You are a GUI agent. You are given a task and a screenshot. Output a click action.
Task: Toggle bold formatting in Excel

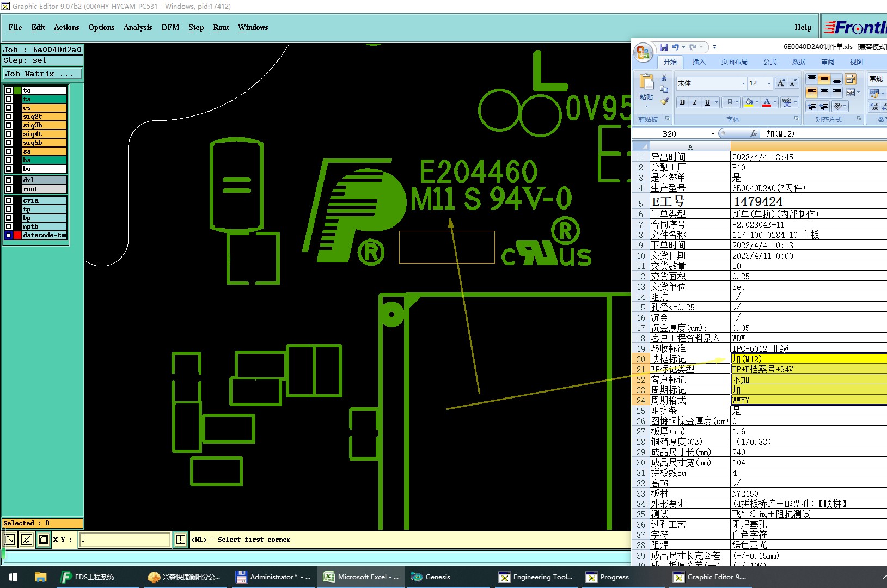click(682, 102)
